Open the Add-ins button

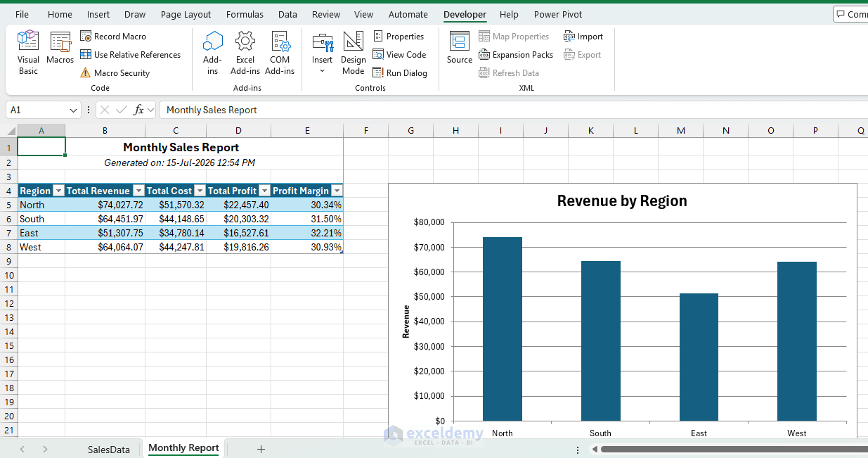pyautogui.click(x=212, y=53)
